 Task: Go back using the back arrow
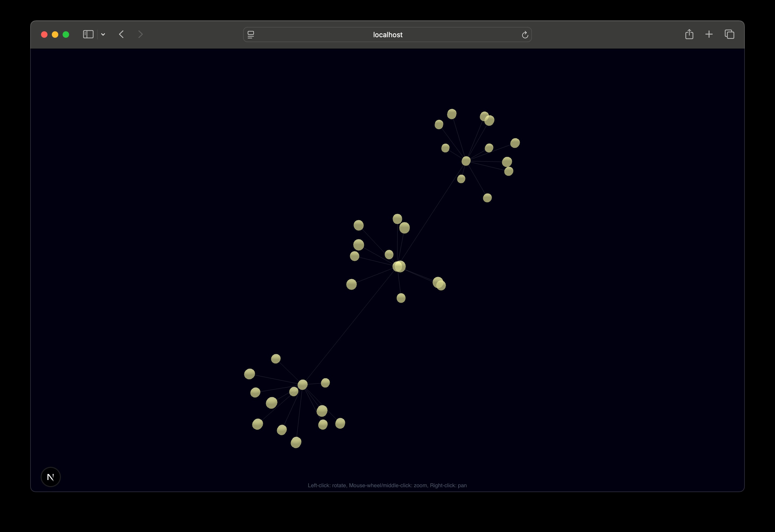(121, 34)
